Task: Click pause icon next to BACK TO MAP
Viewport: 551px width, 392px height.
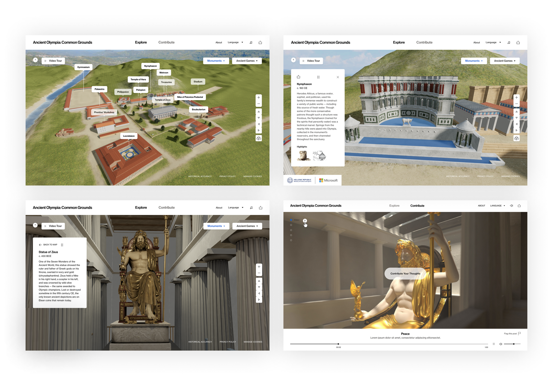Action: point(62,245)
